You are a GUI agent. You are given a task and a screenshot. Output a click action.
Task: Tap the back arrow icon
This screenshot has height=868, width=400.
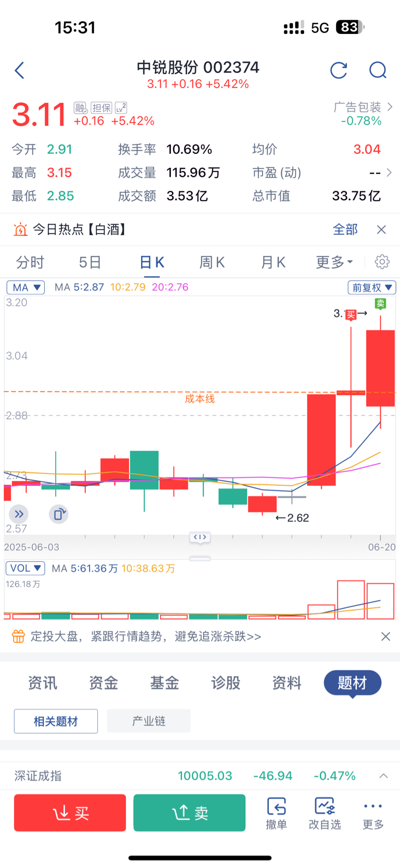pyautogui.click(x=20, y=70)
